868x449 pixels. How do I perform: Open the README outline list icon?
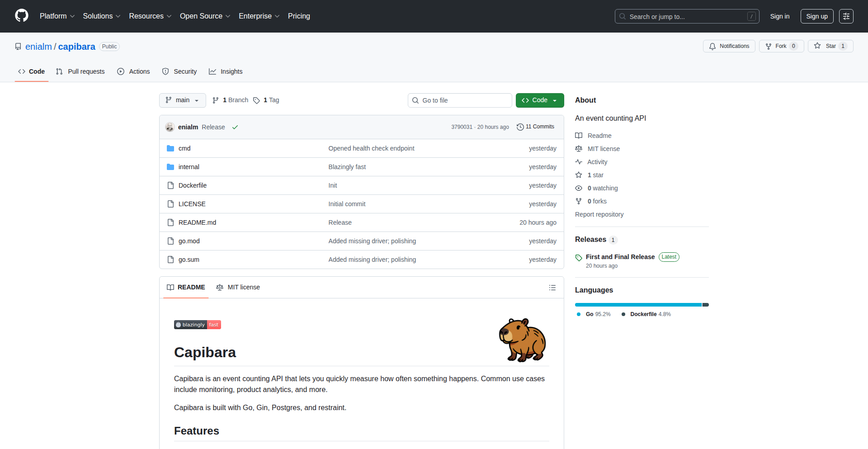coord(552,287)
